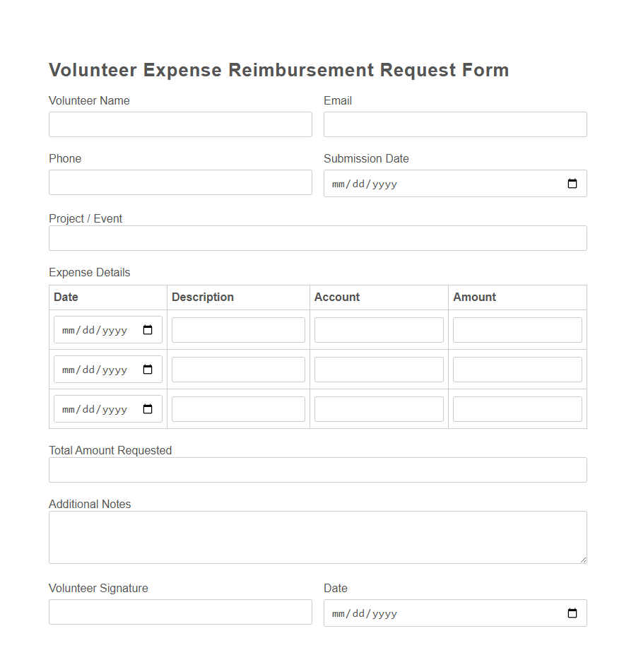Open the calendar picker in the second expense row
The image size is (636, 672).
coord(147,369)
